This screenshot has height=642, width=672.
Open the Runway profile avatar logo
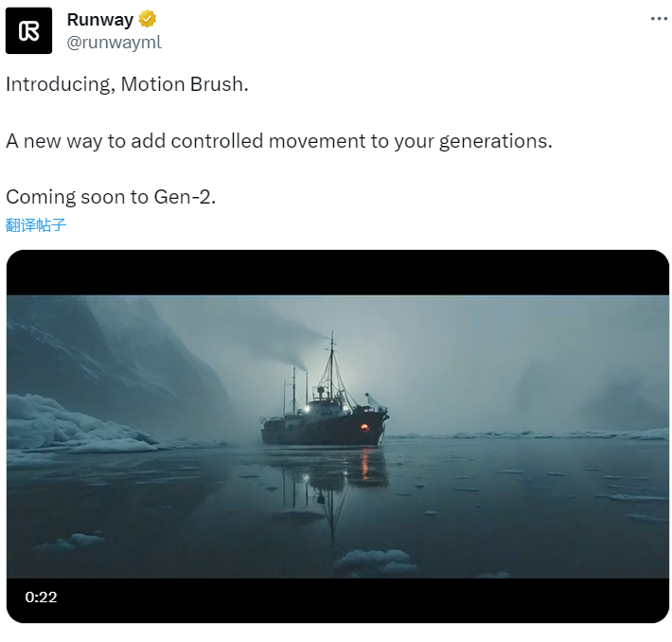(x=28, y=30)
